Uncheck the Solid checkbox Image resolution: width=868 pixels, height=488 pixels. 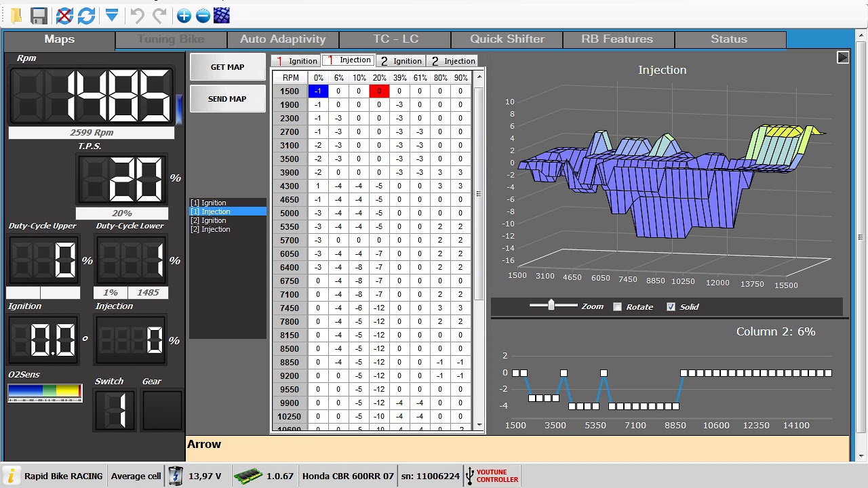[x=671, y=307]
